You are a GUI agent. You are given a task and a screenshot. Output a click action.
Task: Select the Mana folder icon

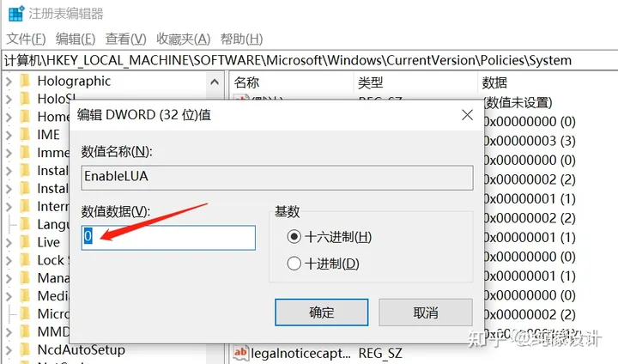point(25,277)
